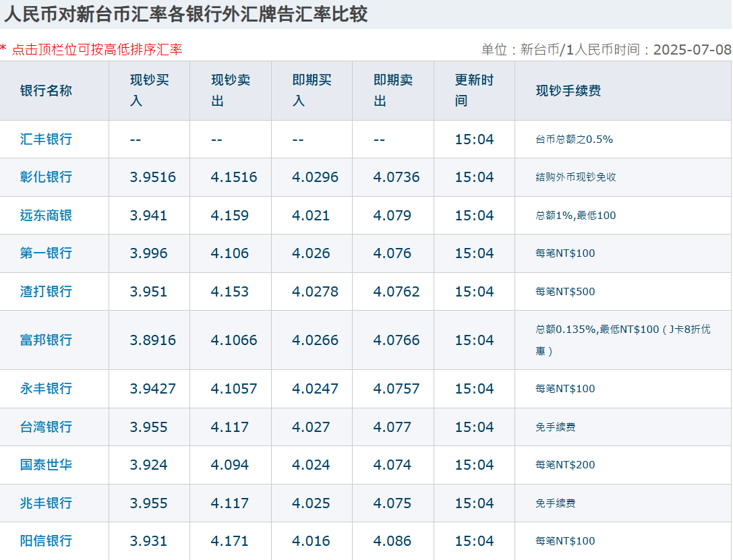Select 第一银行 cash sell rate 4.106
This screenshot has height=560, width=733.
click(229, 253)
